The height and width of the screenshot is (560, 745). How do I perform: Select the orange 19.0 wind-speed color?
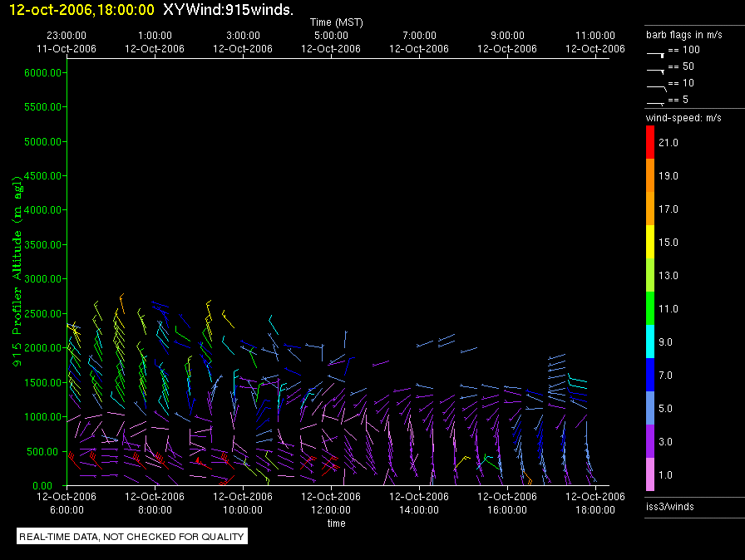coord(650,175)
